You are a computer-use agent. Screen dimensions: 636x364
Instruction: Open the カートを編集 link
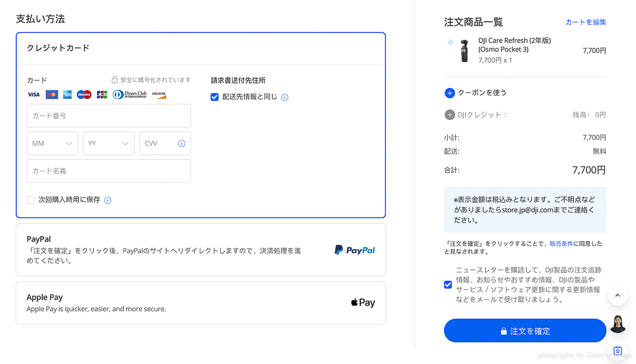(586, 22)
